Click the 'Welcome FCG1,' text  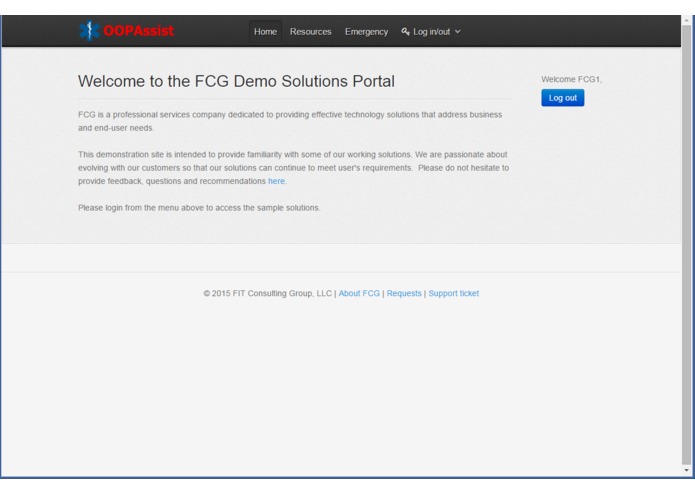click(571, 79)
